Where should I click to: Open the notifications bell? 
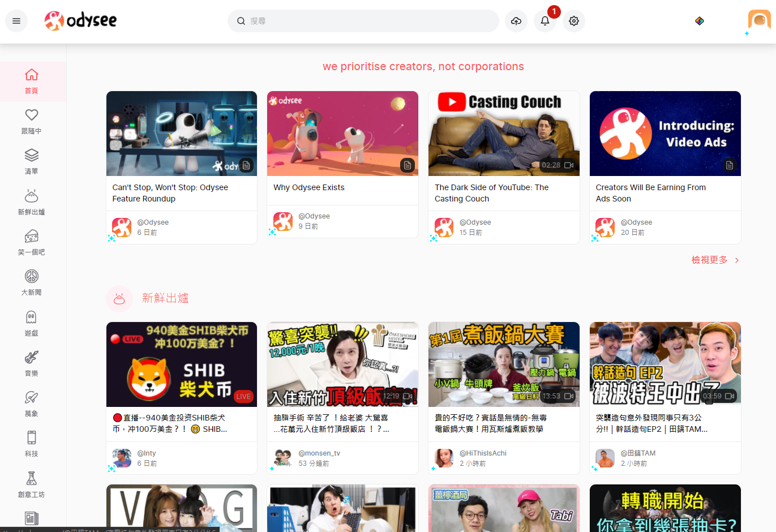545,21
